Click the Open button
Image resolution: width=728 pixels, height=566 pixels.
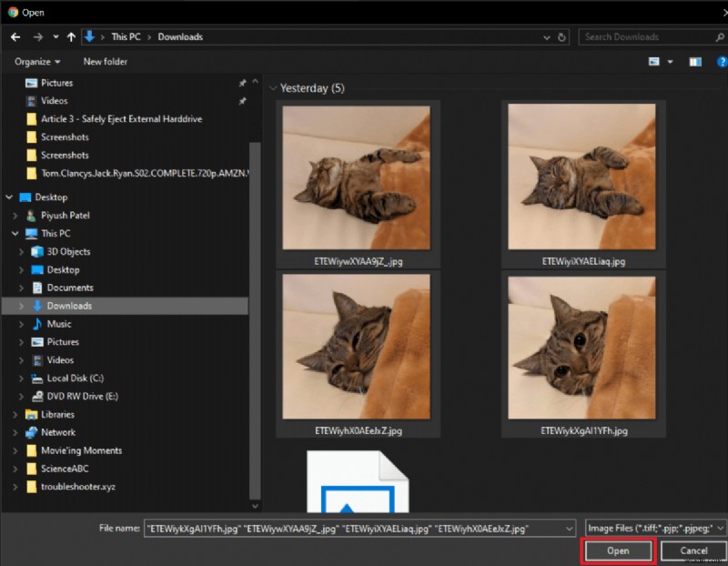[x=617, y=551]
